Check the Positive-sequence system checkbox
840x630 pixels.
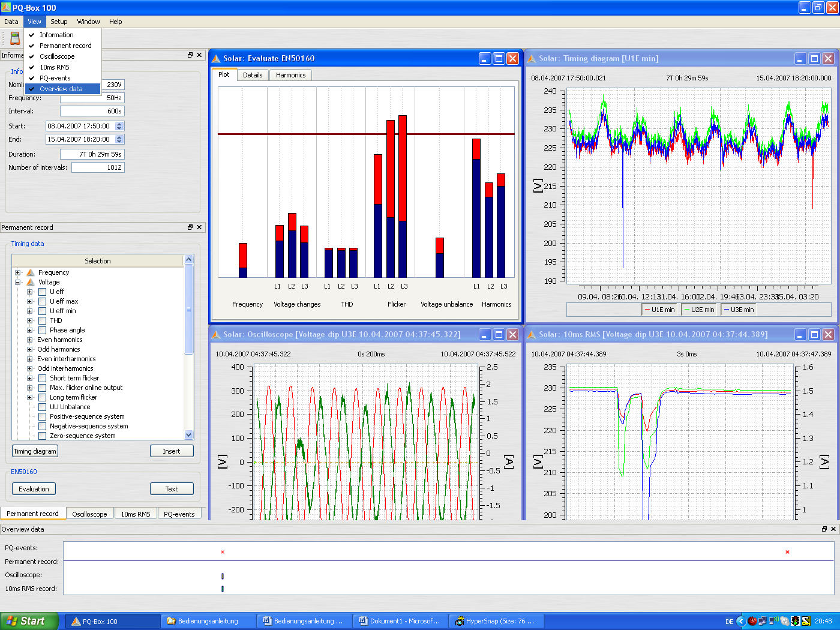pyautogui.click(x=43, y=416)
